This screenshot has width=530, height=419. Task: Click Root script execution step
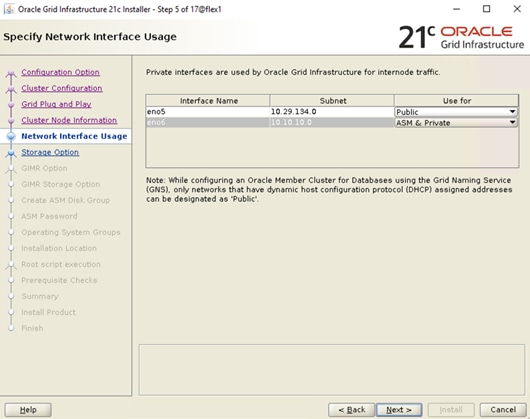[x=61, y=264]
